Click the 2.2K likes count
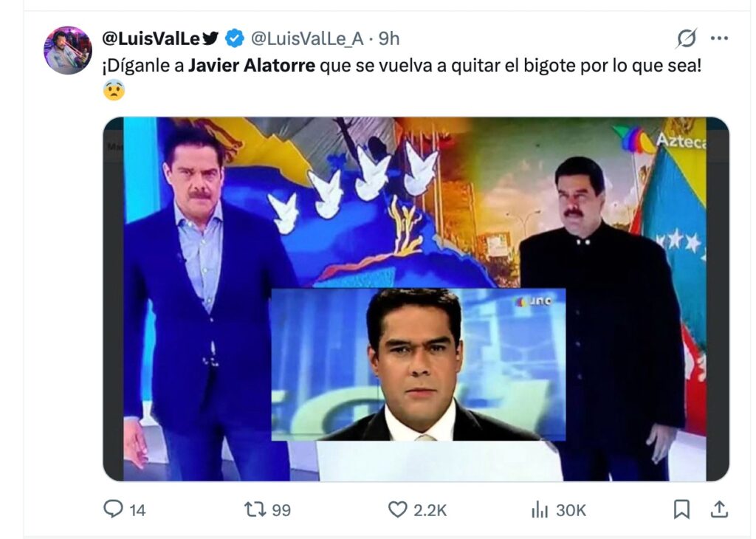Viewport: 756px width, 539px height. click(x=430, y=509)
